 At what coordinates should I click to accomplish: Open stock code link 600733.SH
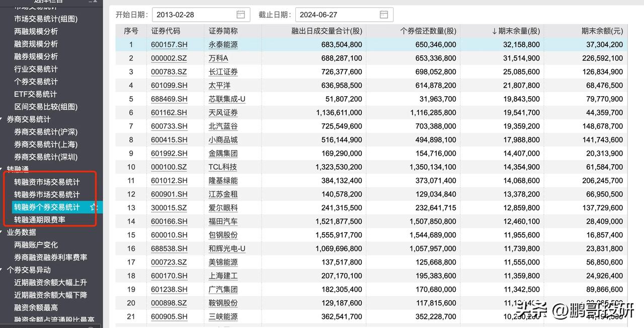(169, 126)
